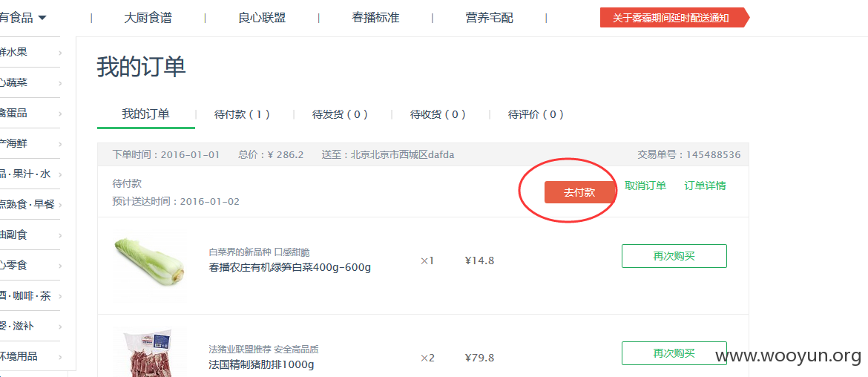Open 营养宅配 in the top navigation
Image resolution: width=868 pixels, height=377 pixels.
tap(490, 18)
